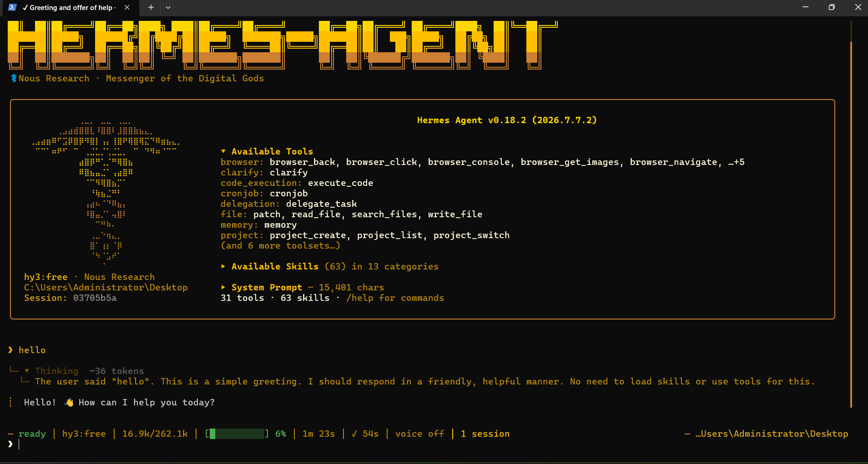Click 'hy3:free' model name in info panel
This screenshot has width=868, height=464.
click(x=46, y=277)
